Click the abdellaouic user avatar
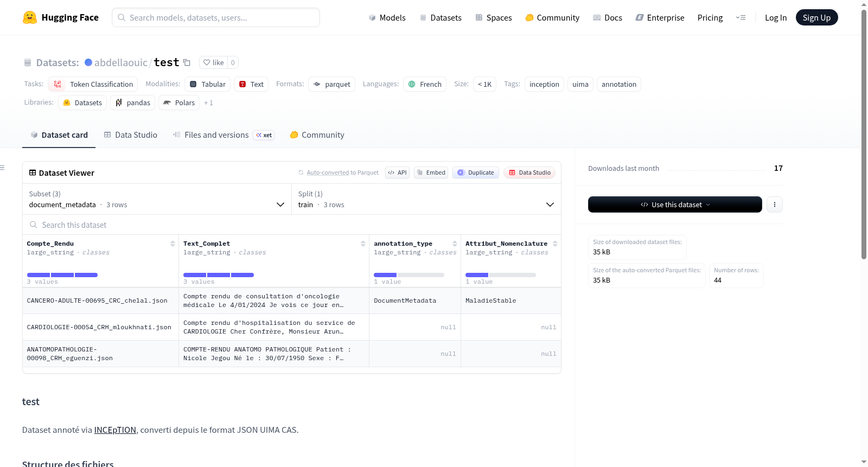Viewport: 868px width, 467px height. click(x=88, y=62)
